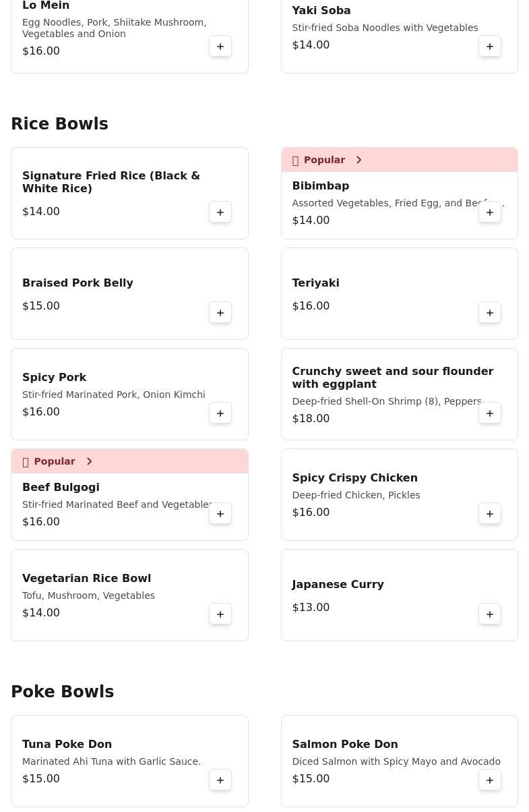Expand Popular chevron above Bibimbap
This screenshot has height=812, width=529.
click(x=359, y=160)
